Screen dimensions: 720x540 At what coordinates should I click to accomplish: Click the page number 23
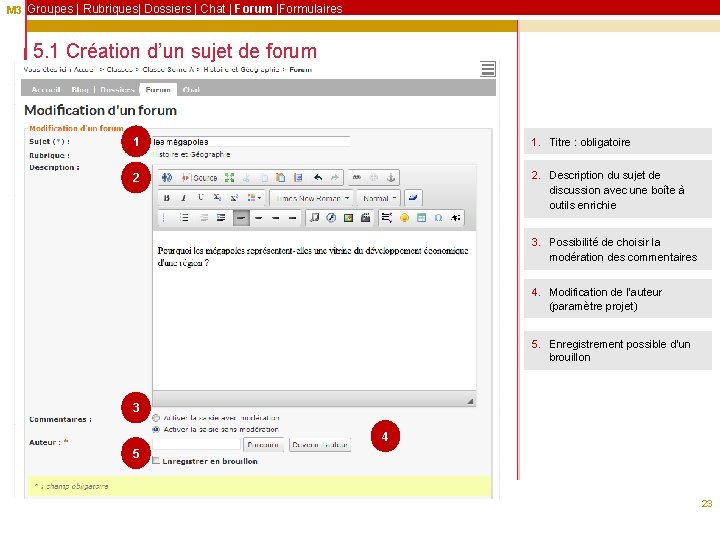707,503
